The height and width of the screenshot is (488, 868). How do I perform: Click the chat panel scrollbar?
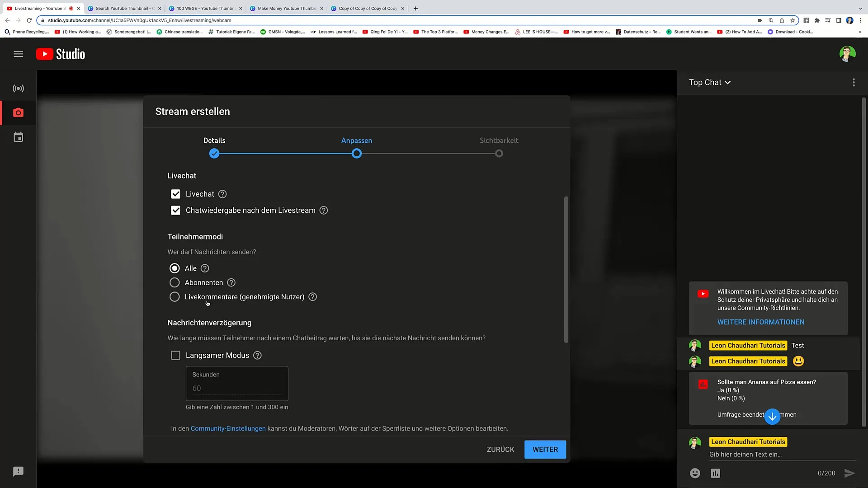863,262
